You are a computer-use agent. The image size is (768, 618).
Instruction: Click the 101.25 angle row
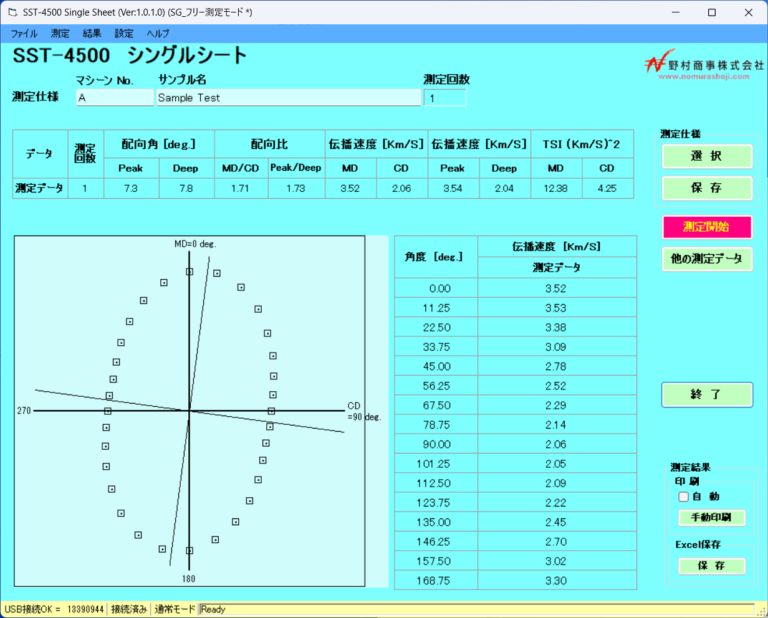coord(515,464)
